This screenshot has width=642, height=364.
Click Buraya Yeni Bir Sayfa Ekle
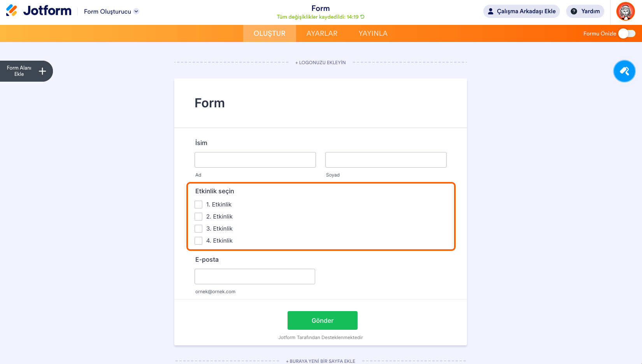(320, 361)
